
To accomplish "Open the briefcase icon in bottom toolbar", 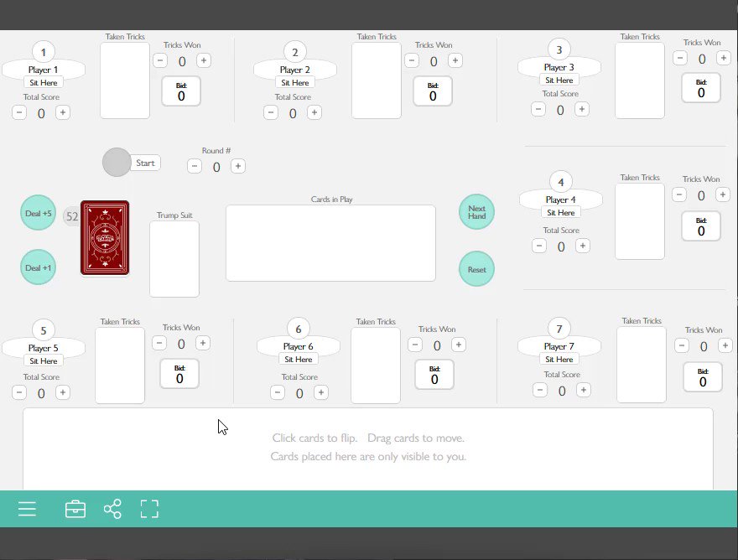I will point(75,509).
